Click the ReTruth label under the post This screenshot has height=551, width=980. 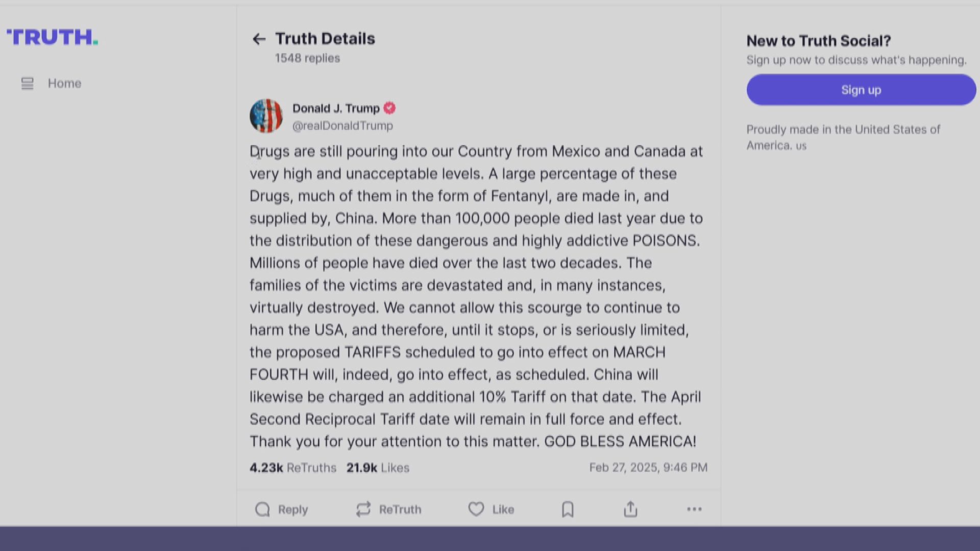point(400,509)
